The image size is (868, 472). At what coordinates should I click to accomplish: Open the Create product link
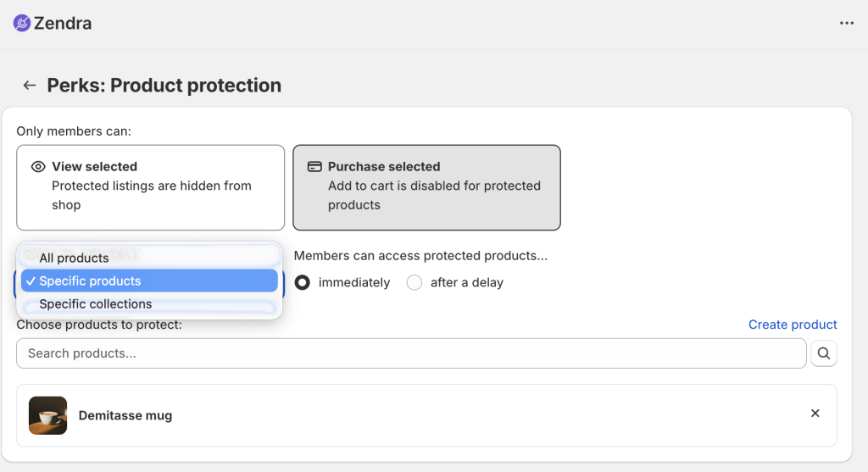pos(793,325)
